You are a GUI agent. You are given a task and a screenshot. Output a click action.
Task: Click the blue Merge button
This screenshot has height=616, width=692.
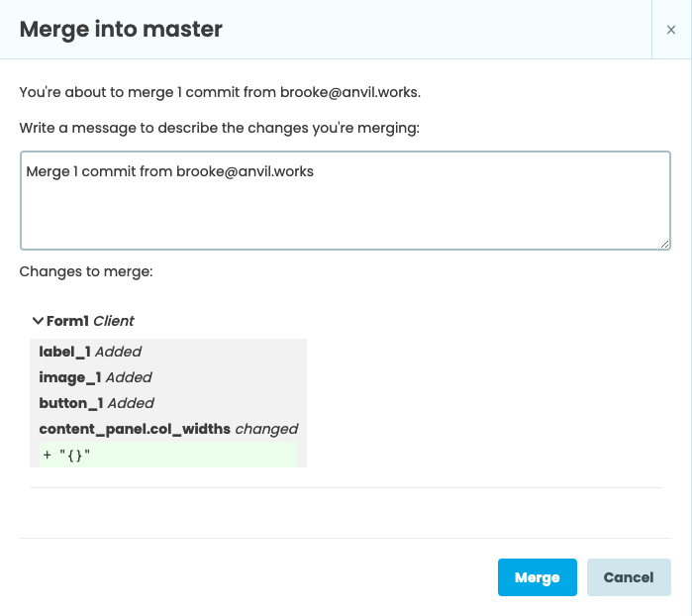[538, 577]
